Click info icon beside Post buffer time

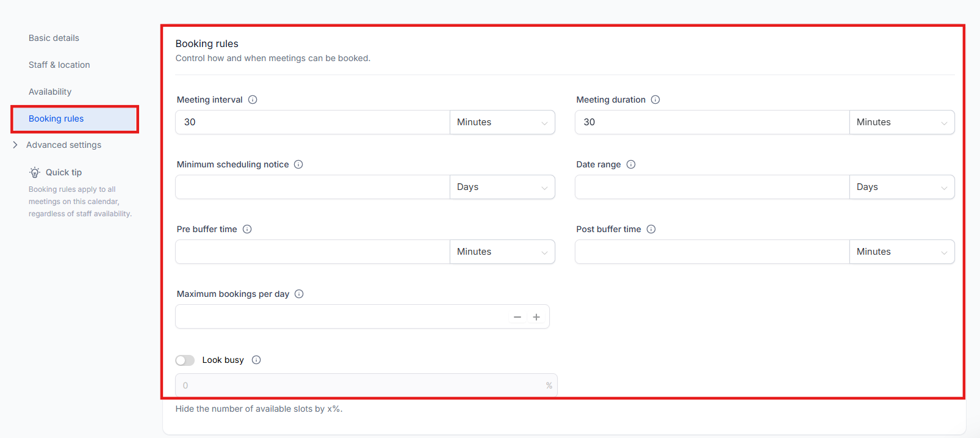coord(651,229)
